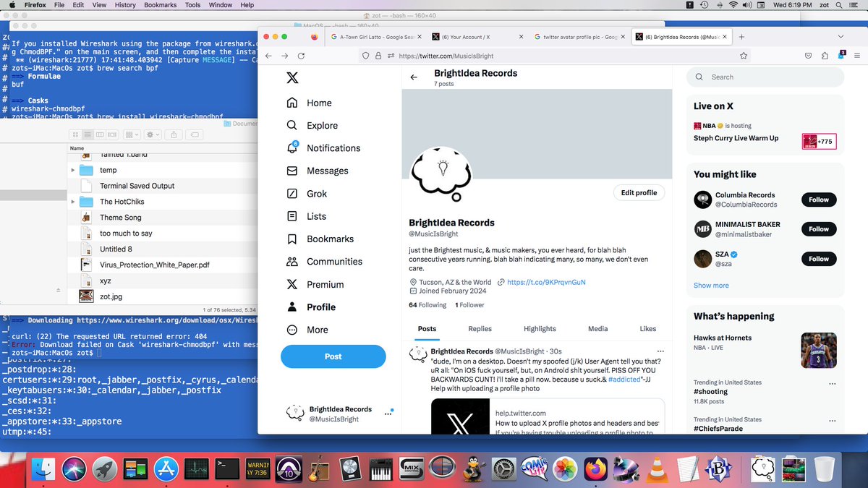
Task: Open account menu dots beside BrightIdea Records
Action: [388, 414]
